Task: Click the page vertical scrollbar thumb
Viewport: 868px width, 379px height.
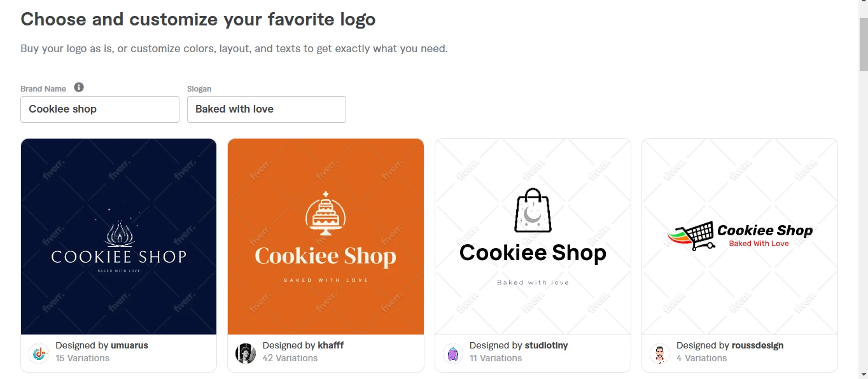Action: coord(863,45)
